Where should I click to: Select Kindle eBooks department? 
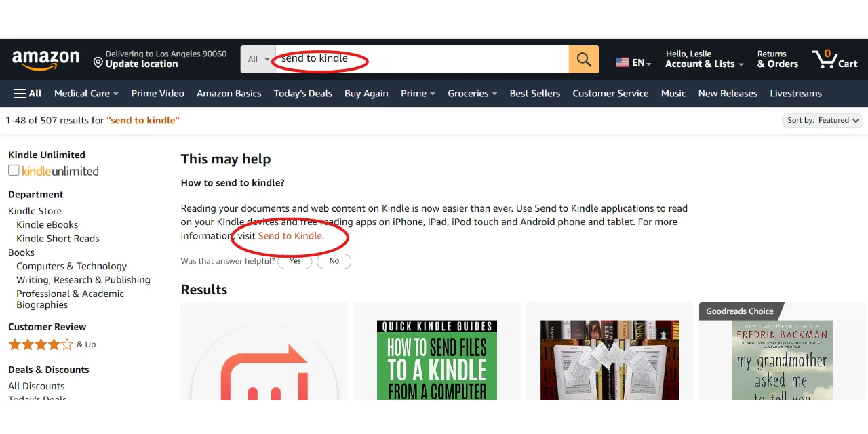point(47,224)
